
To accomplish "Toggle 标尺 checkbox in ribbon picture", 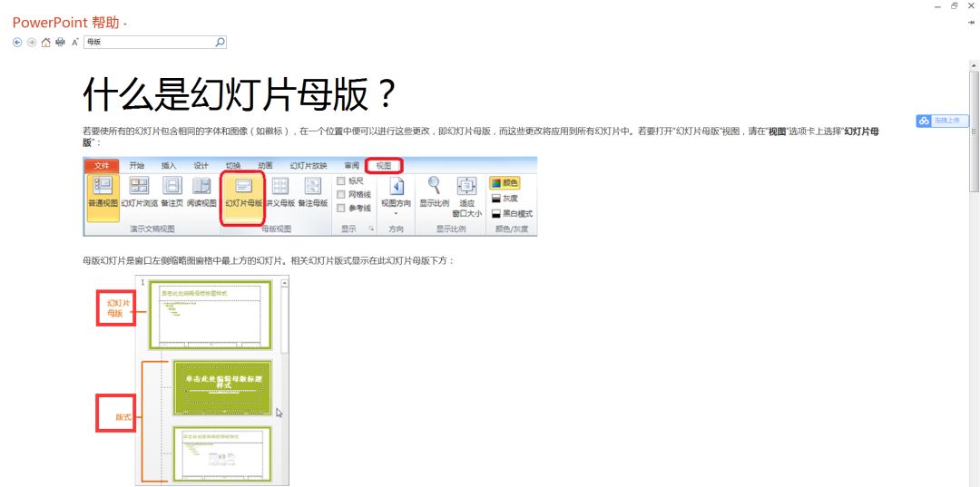I will (341, 181).
